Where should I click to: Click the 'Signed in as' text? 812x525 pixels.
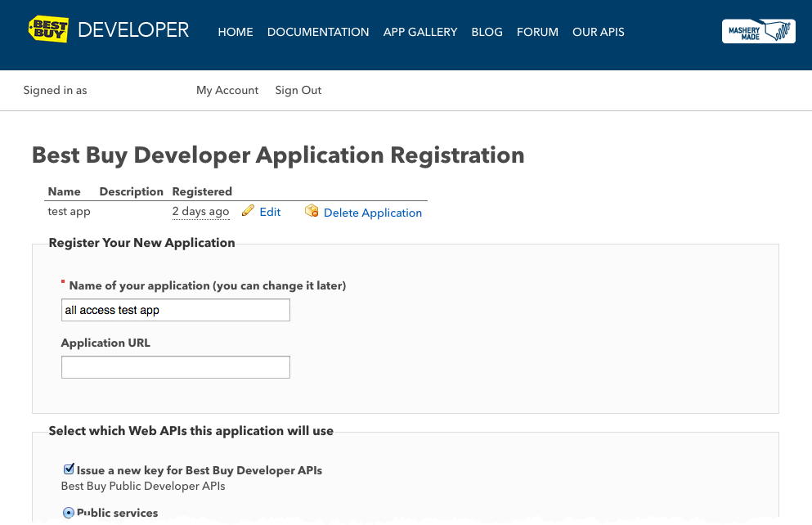coord(55,90)
